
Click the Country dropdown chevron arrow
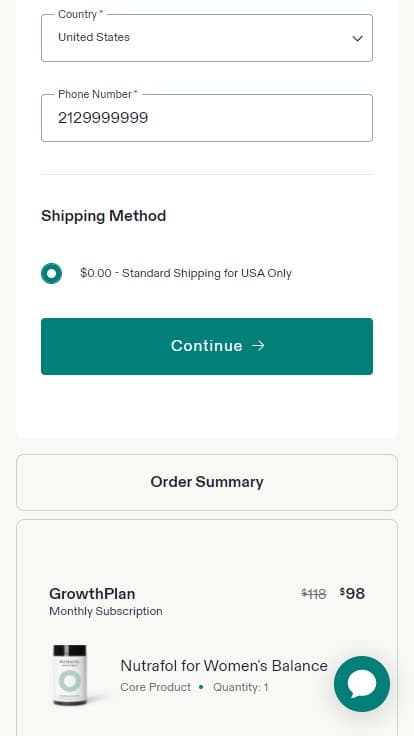coord(358,38)
